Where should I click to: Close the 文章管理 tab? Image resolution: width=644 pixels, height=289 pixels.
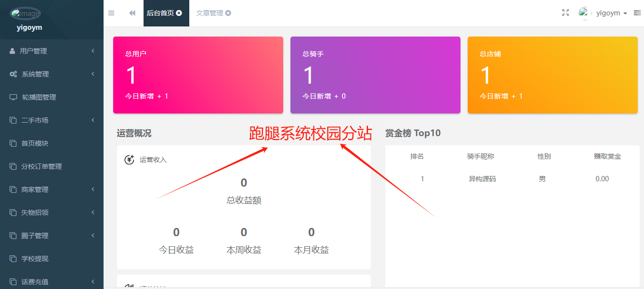[228, 13]
